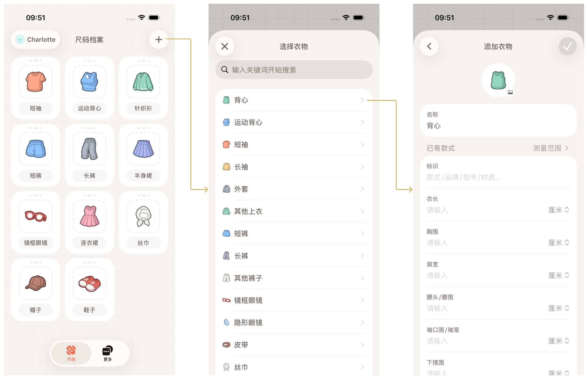Switch to the 更多 tab
Image resolution: width=588 pixels, height=380 pixels.
coord(108,353)
